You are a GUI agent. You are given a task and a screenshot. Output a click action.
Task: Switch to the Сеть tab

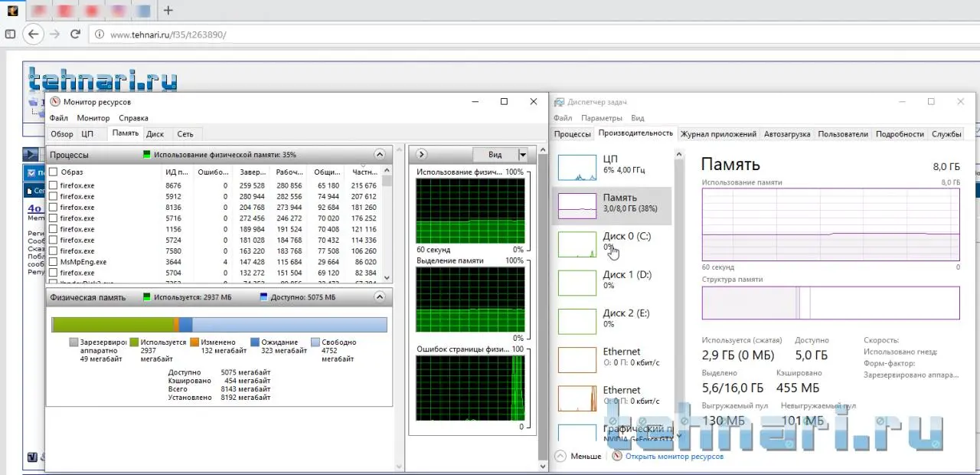click(185, 134)
